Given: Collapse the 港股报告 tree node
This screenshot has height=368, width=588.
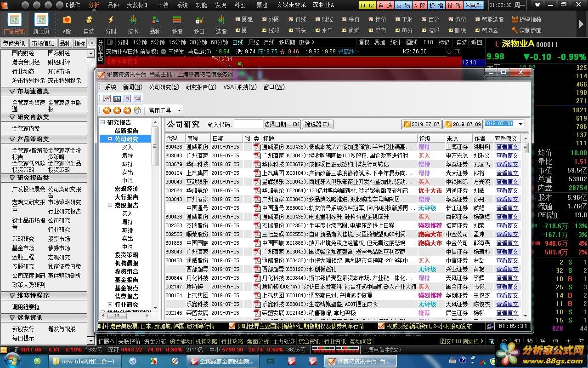Looking at the screenshot, I should 110,205.
